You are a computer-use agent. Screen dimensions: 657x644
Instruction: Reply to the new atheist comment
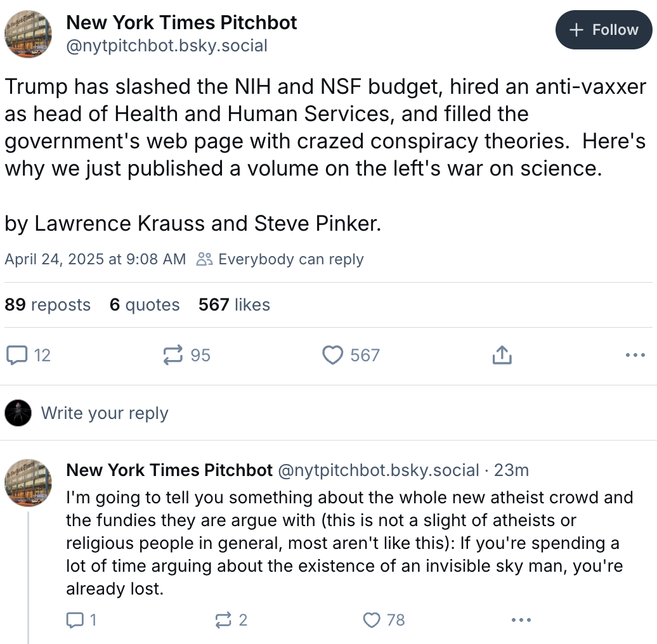coord(75,620)
